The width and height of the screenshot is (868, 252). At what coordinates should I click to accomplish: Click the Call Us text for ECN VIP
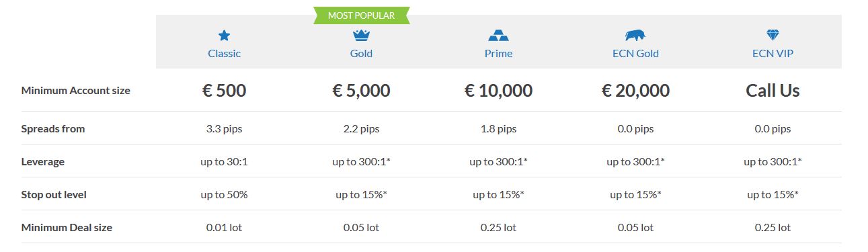pos(773,91)
